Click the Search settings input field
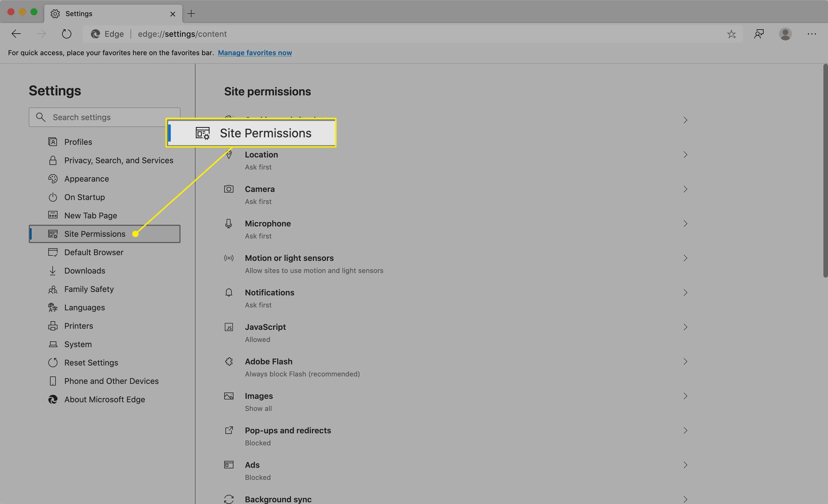Viewport: 828px width, 504px height. point(105,117)
